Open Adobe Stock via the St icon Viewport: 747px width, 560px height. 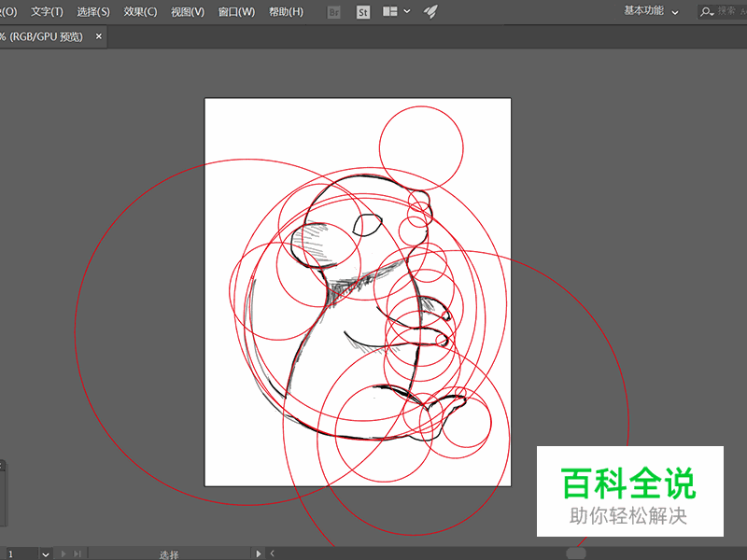362,11
